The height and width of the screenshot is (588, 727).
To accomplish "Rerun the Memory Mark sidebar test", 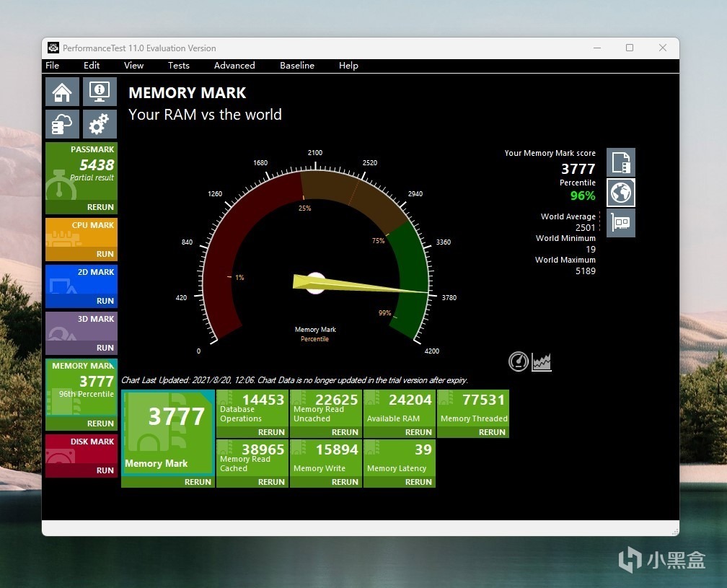I will [100, 424].
